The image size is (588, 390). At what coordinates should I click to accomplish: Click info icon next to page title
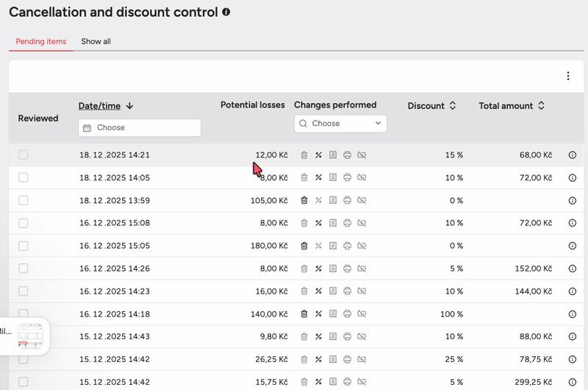pyautogui.click(x=226, y=13)
